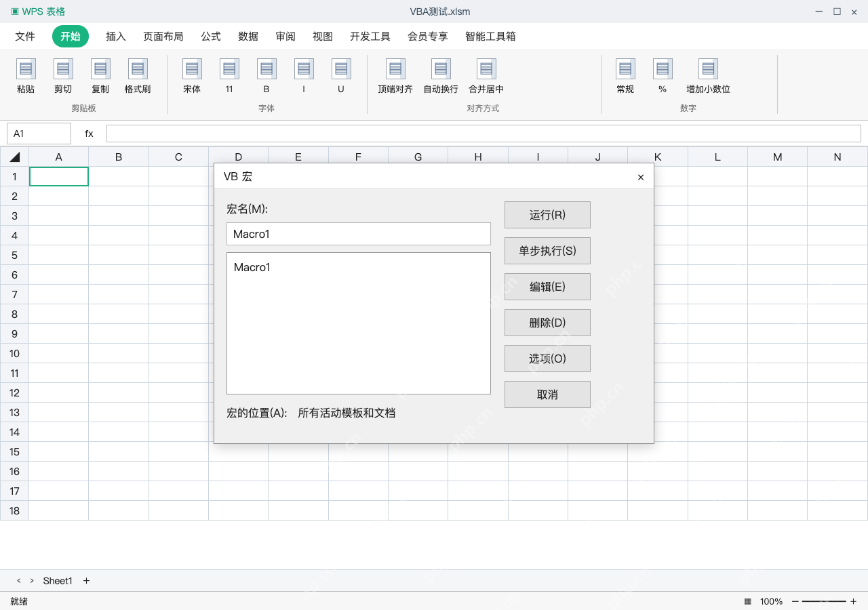Add a new sheet with the plus icon
Viewport: 868px width, 610px height.
[86, 581]
